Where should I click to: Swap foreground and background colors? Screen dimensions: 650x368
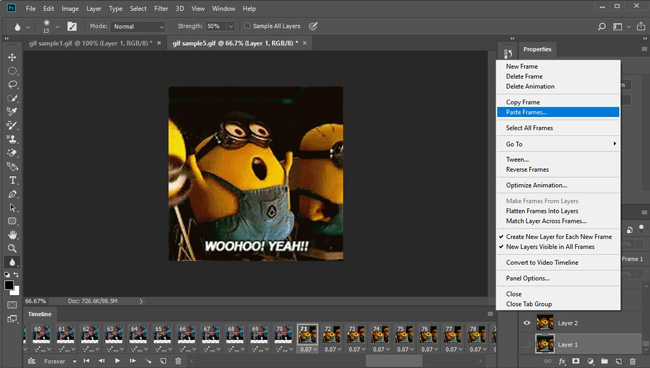16,275
